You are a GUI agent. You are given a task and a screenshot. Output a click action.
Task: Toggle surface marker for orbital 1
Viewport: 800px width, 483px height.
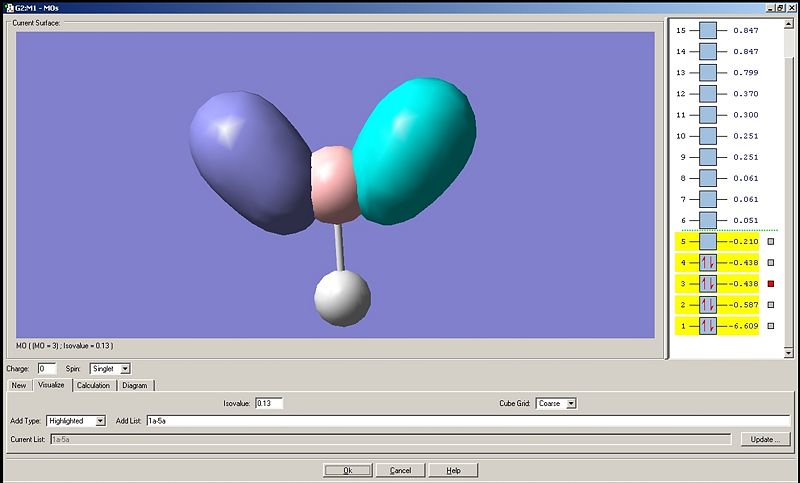click(771, 326)
